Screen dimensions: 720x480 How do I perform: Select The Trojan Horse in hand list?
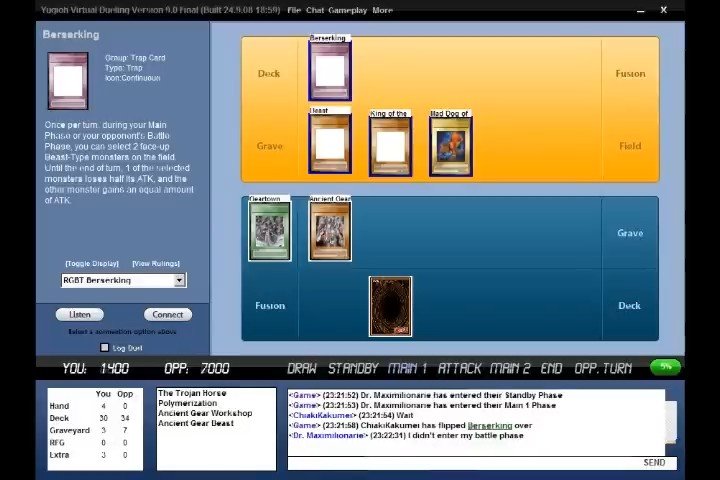tap(192, 393)
